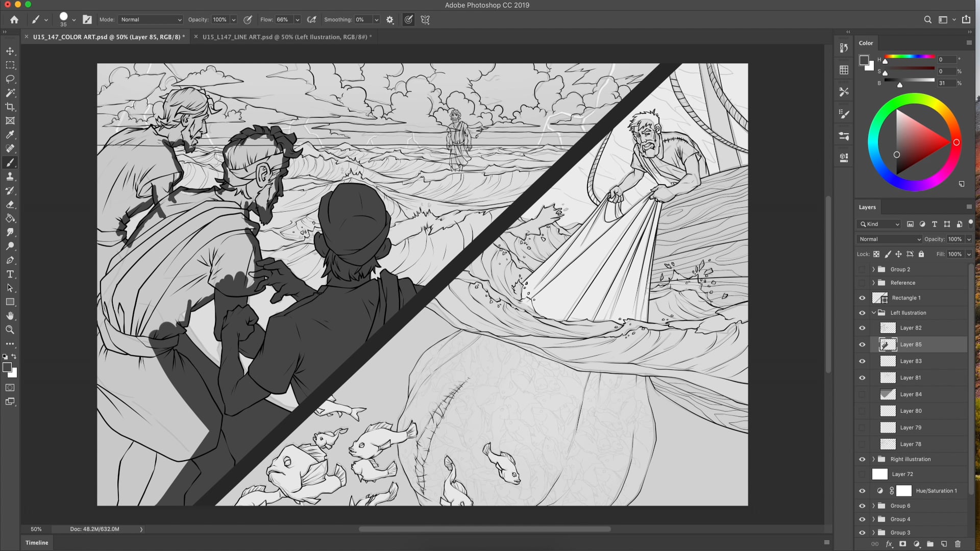Select the Eyedropper tool
This screenshot has width=980, height=551.
pyautogui.click(x=10, y=135)
